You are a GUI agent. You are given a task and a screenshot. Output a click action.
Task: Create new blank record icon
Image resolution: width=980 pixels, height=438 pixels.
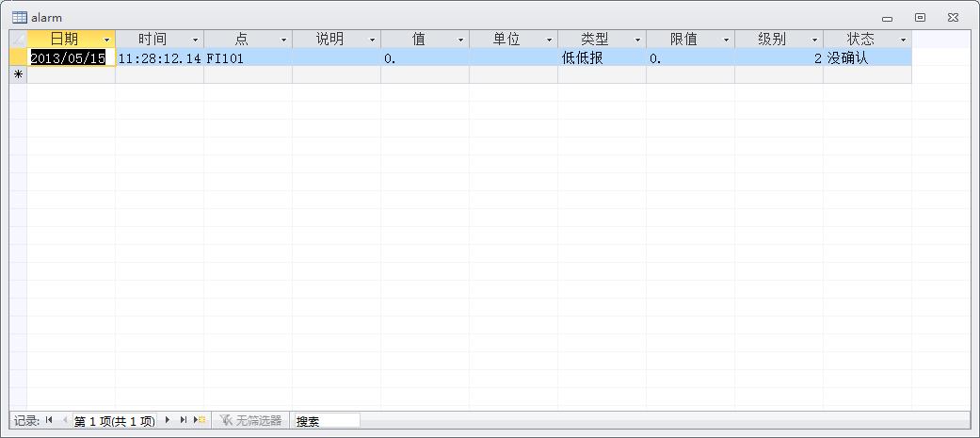click(x=200, y=420)
